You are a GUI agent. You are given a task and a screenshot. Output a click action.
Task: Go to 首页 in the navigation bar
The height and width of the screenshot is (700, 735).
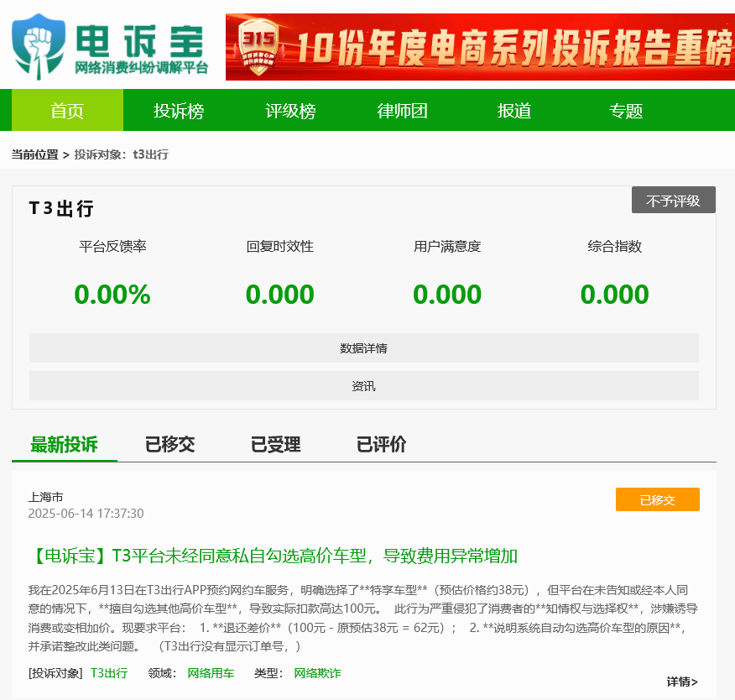67,110
